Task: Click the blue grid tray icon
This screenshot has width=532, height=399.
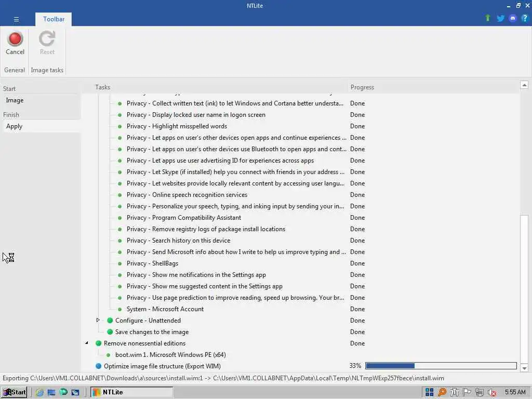Action: point(429,392)
